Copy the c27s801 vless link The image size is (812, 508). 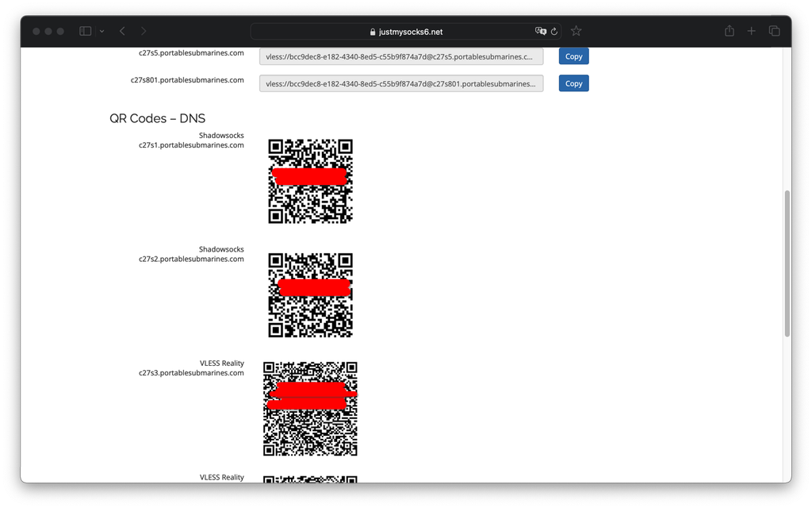point(573,83)
